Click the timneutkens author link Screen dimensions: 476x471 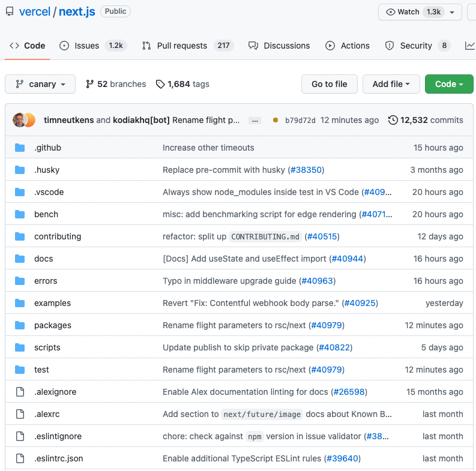tap(69, 120)
